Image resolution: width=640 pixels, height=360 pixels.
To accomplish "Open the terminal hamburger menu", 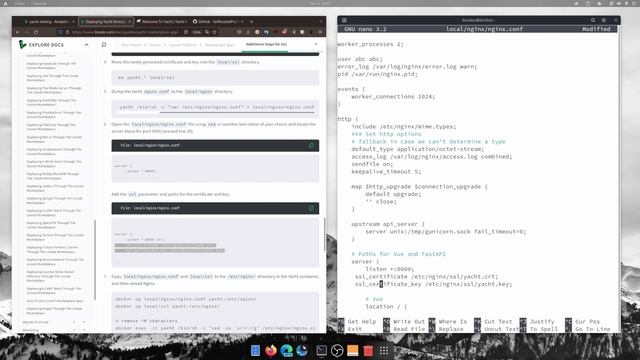I will coord(604,20).
